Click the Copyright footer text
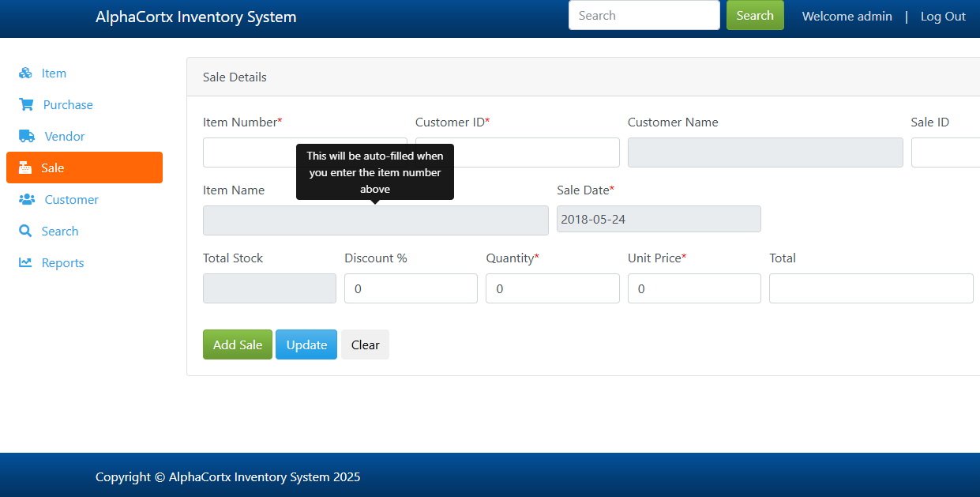The image size is (980, 497). 228,476
